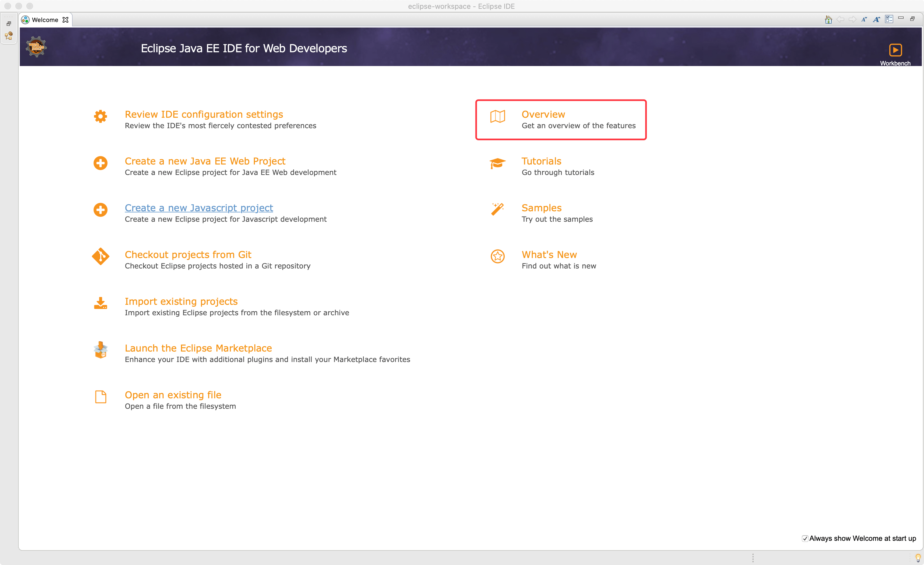Click the Overview map icon
This screenshot has width=924, height=565.
498,116
